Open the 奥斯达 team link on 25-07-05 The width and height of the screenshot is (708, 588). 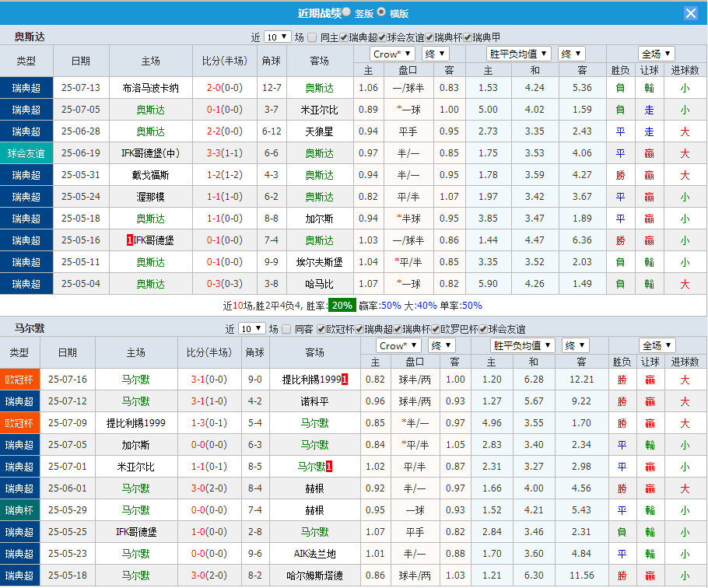(x=151, y=110)
